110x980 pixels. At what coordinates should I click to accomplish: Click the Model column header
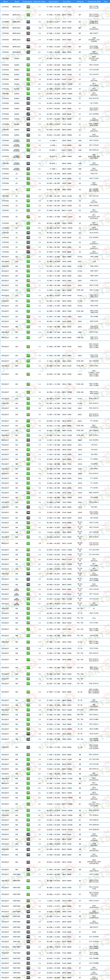(17, 2)
